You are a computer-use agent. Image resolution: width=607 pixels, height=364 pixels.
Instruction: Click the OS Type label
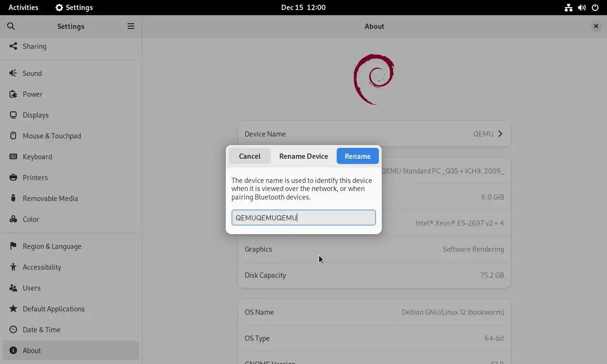tap(257, 338)
